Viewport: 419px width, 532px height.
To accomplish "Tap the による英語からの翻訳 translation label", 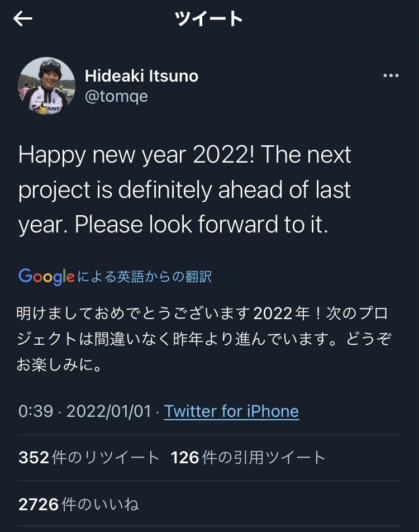I will click(145, 277).
